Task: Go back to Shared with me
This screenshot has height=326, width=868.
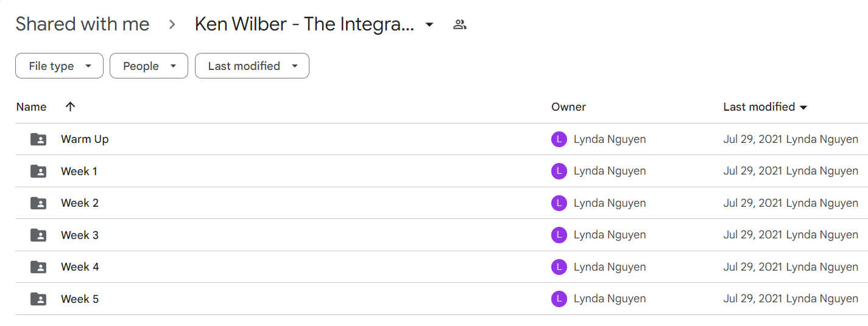Action: pos(82,24)
